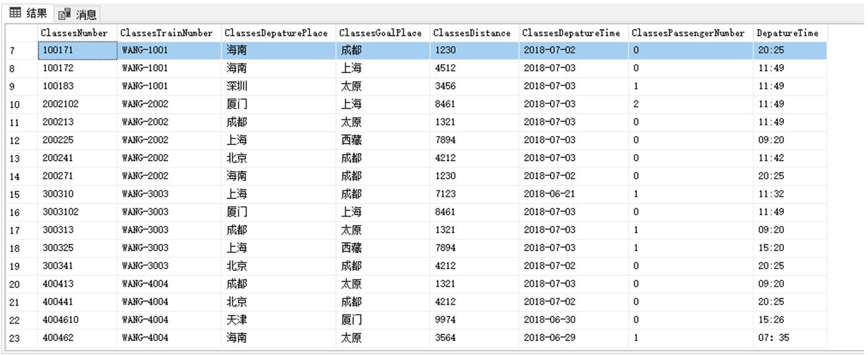Screen dimensions: 868x355
Task: Select departure time 15:26
Action: click(x=790, y=321)
